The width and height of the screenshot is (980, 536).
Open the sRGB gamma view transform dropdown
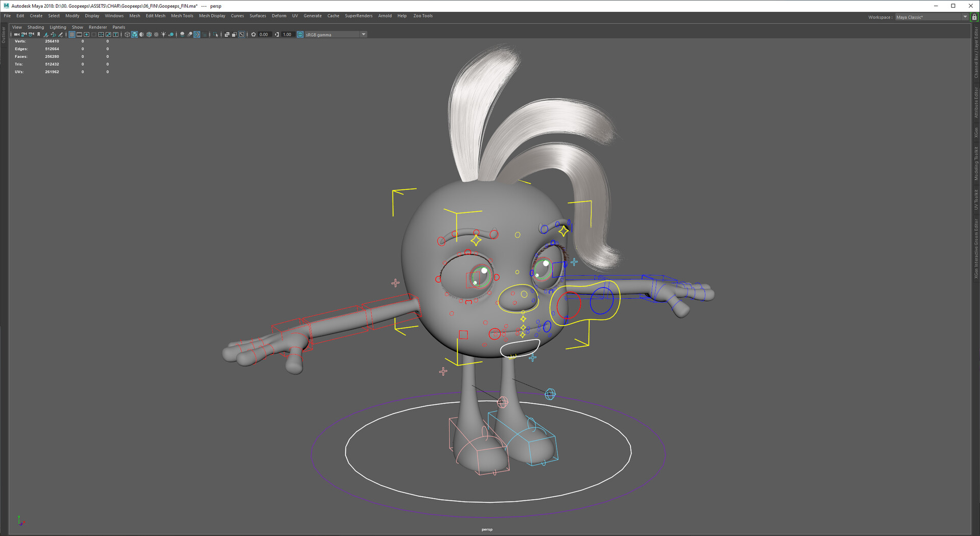pyautogui.click(x=336, y=34)
